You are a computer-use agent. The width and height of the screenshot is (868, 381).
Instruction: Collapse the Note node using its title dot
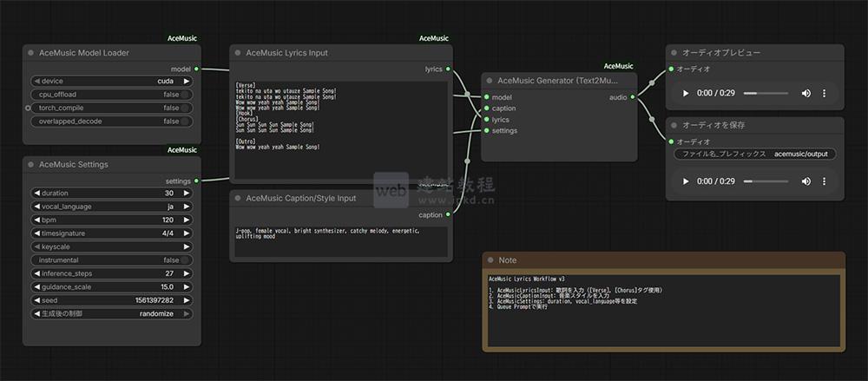click(490, 260)
